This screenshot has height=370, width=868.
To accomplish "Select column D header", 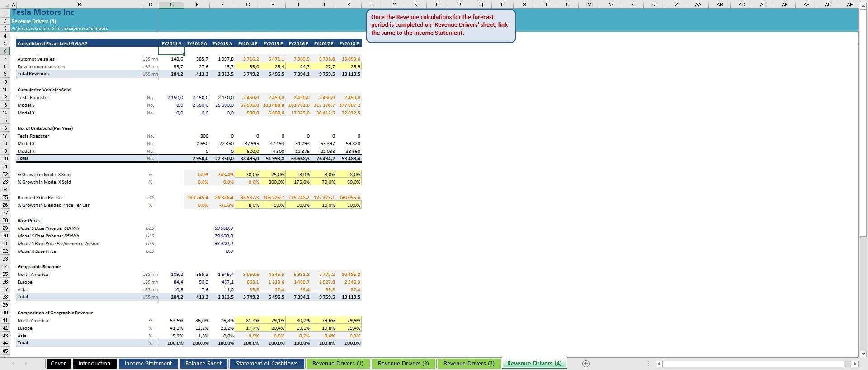I will click(x=172, y=5).
